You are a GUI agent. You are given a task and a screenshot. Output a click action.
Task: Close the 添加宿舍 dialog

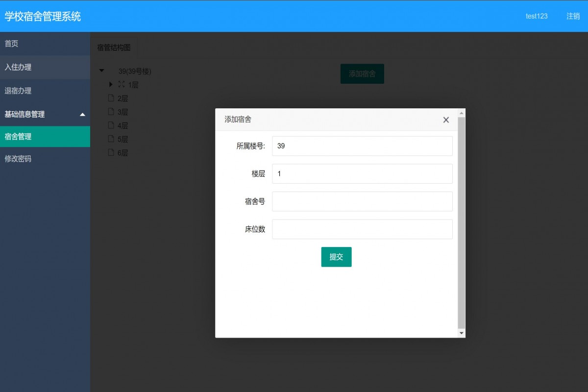(x=446, y=120)
